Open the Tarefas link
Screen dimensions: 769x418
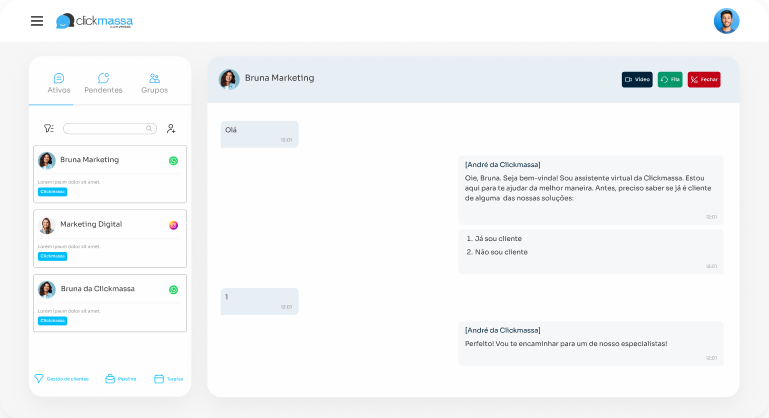point(168,379)
